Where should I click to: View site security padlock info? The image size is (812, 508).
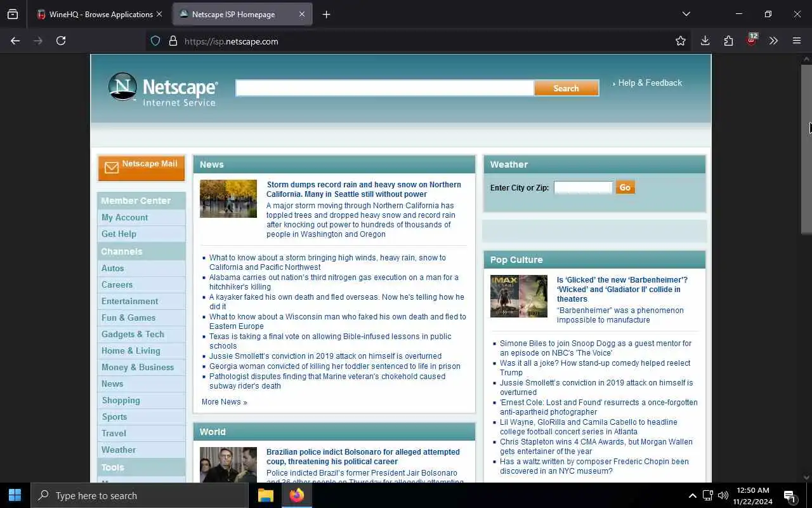tap(173, 41)
